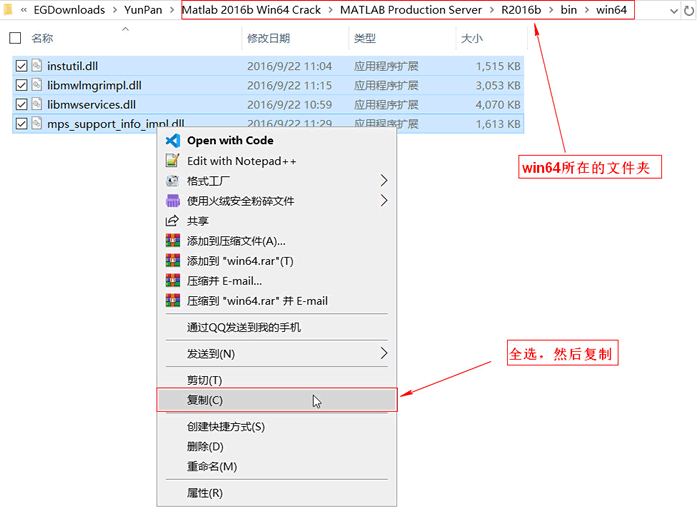
Task: Select 剪切(T) from the context menu
Action: [276, 380]
